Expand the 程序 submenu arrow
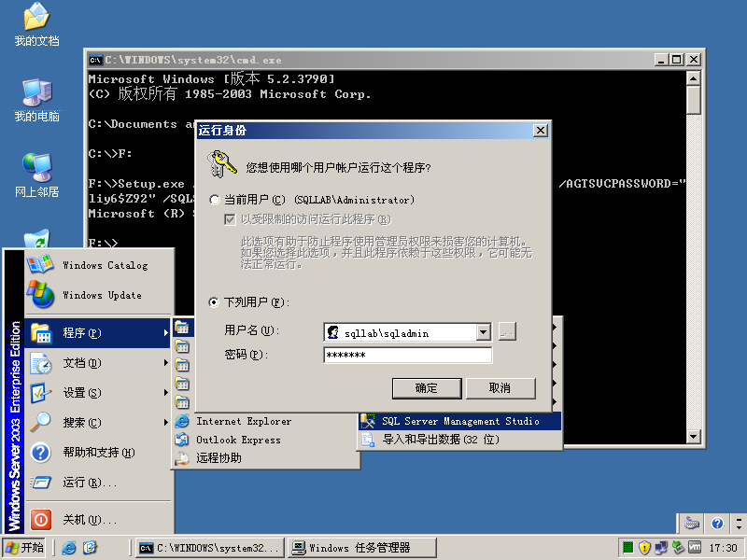 [x=165, y=333]
